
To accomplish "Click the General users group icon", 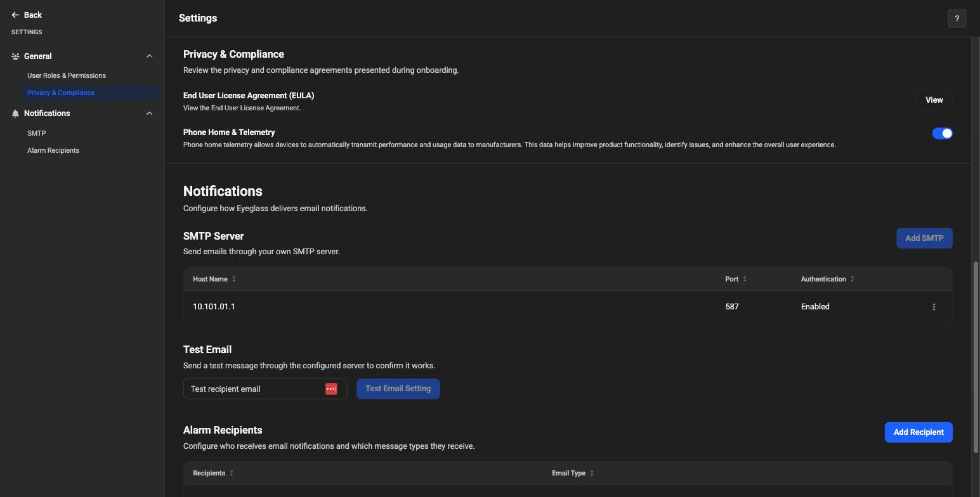I will click(15, 56).
